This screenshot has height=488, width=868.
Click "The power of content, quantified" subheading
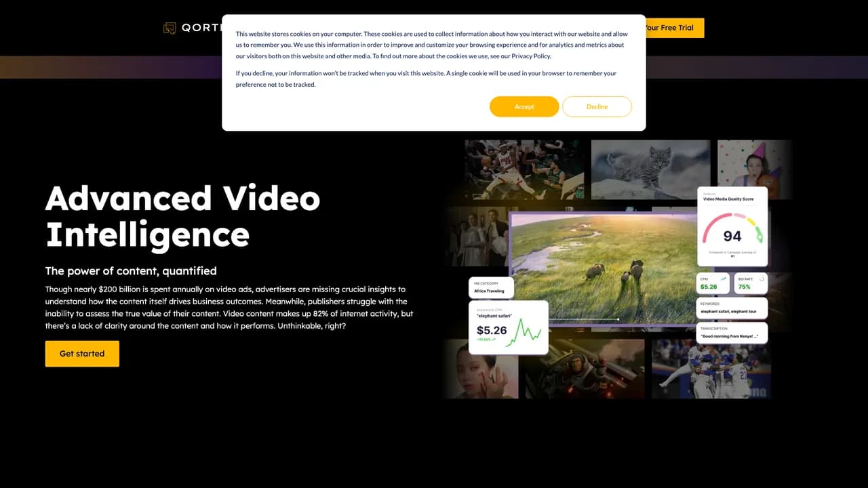tap(131, 271)
